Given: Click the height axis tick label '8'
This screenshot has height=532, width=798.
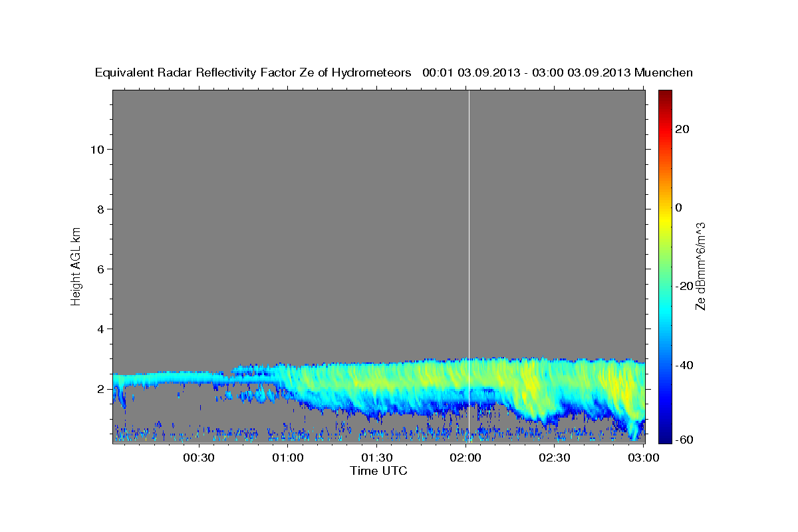Looking at the screenshot, I should pos(99,209).
